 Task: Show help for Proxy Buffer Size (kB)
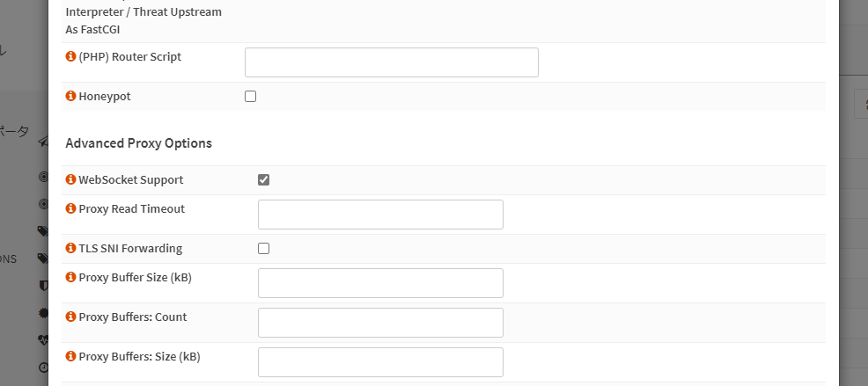click(x=70, y=277)
